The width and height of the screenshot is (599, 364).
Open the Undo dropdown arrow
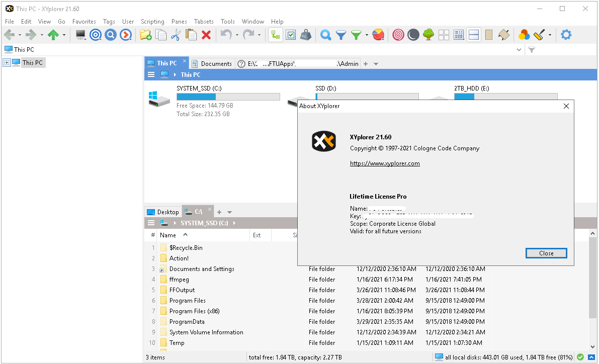coord(237,35)
